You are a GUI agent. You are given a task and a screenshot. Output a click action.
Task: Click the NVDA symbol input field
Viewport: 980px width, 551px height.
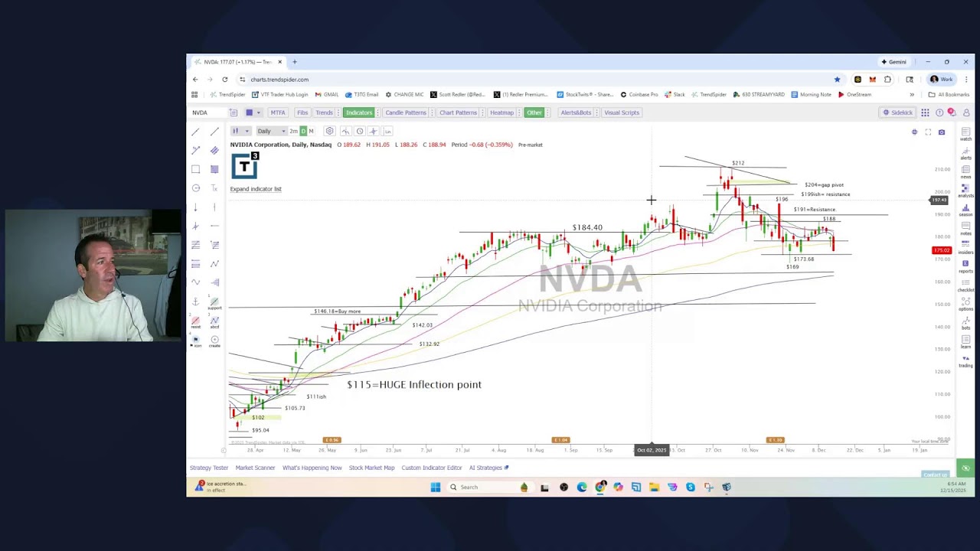coord(208,112)
